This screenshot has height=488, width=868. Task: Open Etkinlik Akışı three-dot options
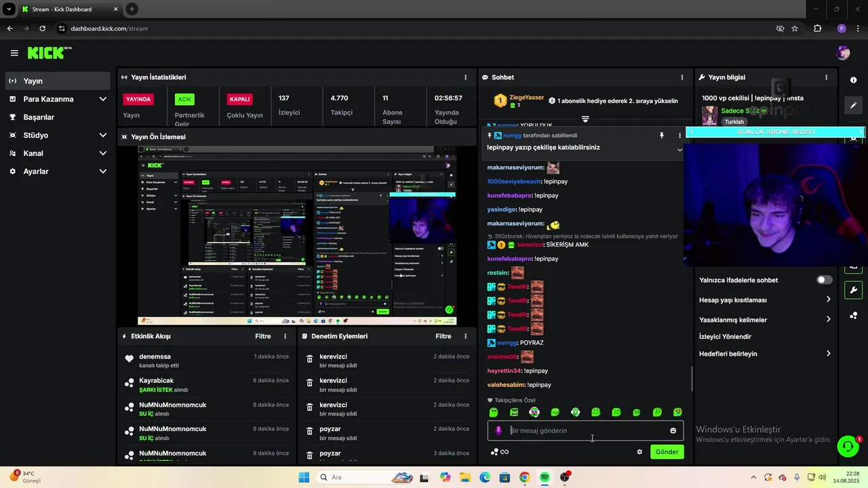pos(285,336)
